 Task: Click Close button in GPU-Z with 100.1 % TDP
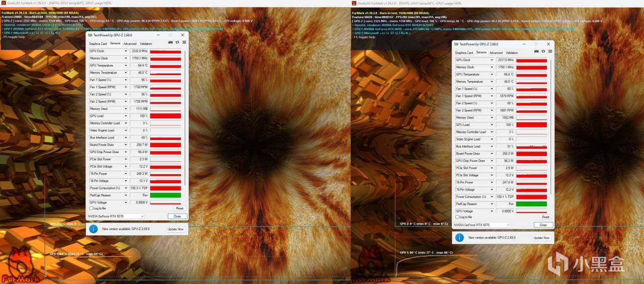coord(543,225)
